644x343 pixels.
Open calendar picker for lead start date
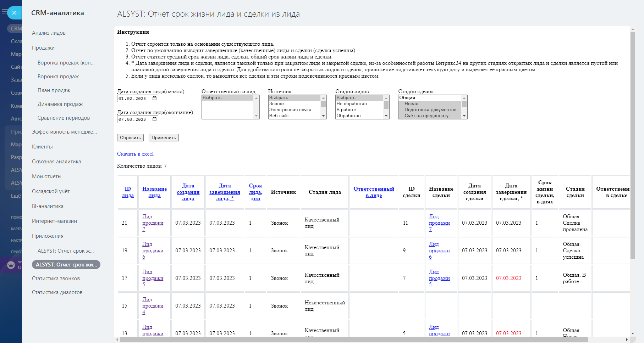[x=155, y=99]
